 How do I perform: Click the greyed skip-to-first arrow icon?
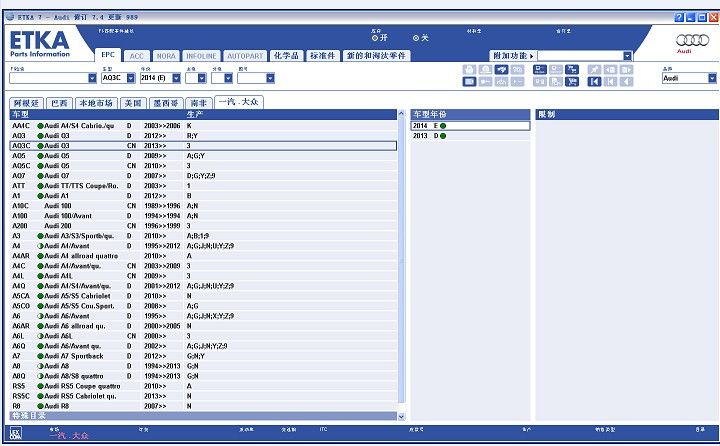pos(610,82)
